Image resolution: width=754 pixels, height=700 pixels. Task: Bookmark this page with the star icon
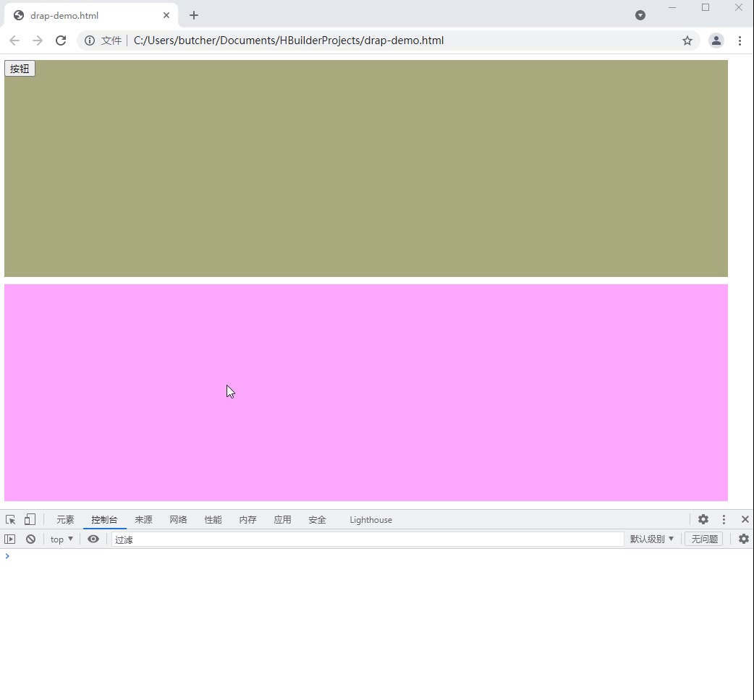[x=687, y=40]
